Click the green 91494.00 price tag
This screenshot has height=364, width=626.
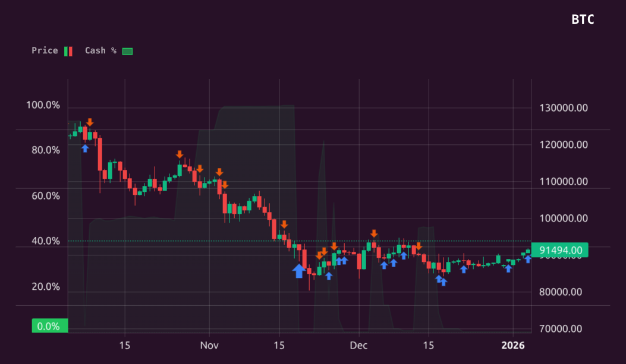click(561, 250)
